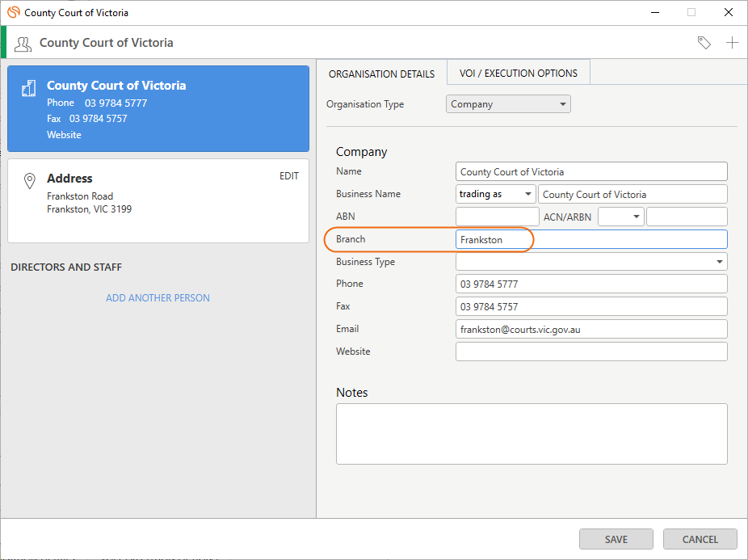Click the tag icon in header
The width and height of the screenshot is (748, 560).
point(704,43)
